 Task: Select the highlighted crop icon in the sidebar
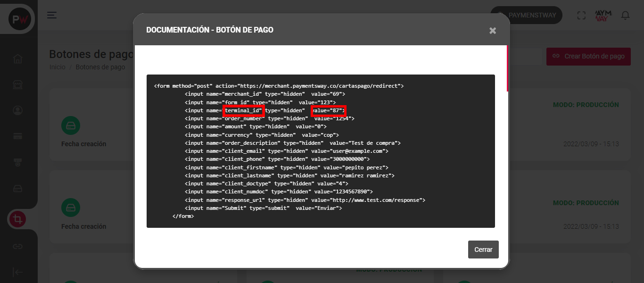coord(17,219)
